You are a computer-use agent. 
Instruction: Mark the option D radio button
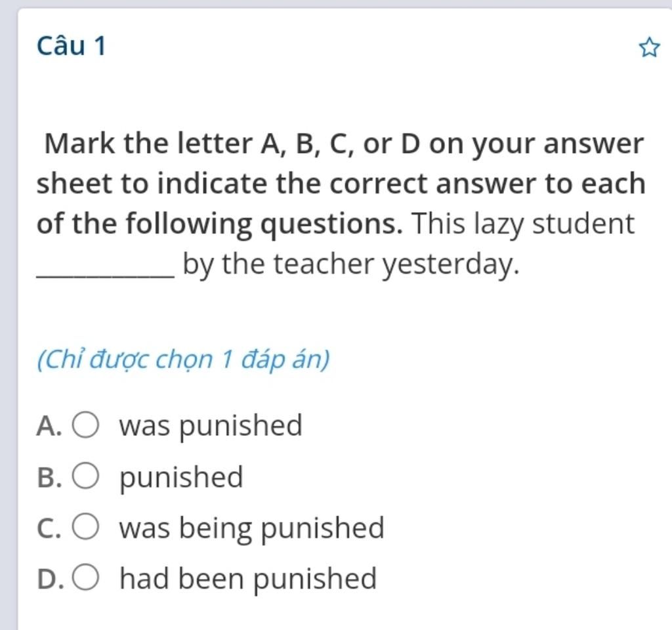[x=85, y=577]
